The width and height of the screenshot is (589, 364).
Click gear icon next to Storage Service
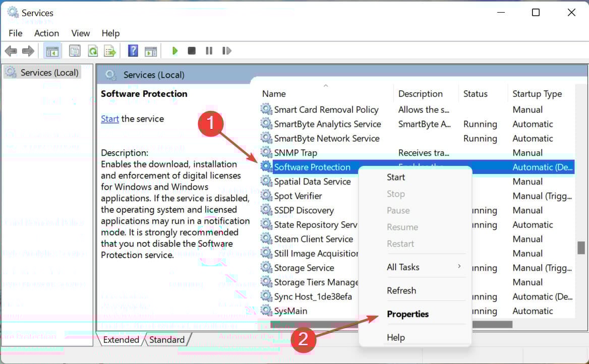click(x=266, y=268)
